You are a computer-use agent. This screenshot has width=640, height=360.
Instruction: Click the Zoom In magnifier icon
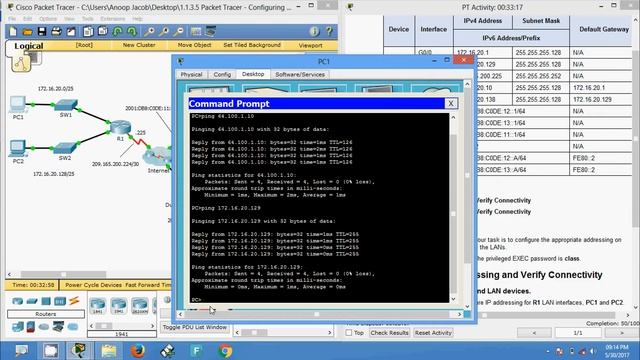149,31
